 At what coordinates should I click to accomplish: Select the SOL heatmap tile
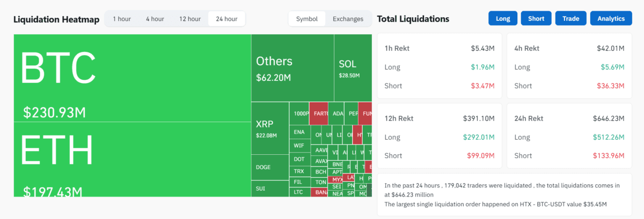(x=353, y=68)
